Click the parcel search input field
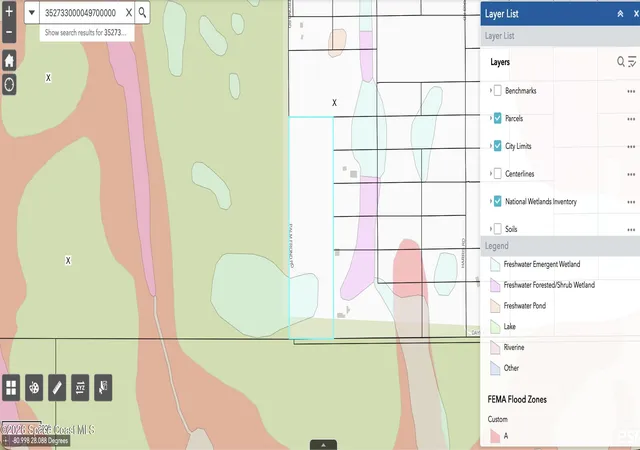Image resolution: width=640 pixels, height=450 pixels. point(82,13)
